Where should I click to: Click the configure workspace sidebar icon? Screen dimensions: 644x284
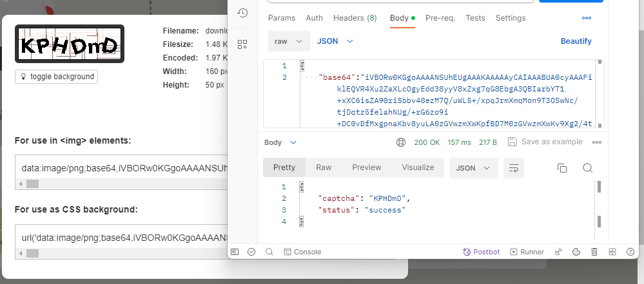(x=242, y=44)
